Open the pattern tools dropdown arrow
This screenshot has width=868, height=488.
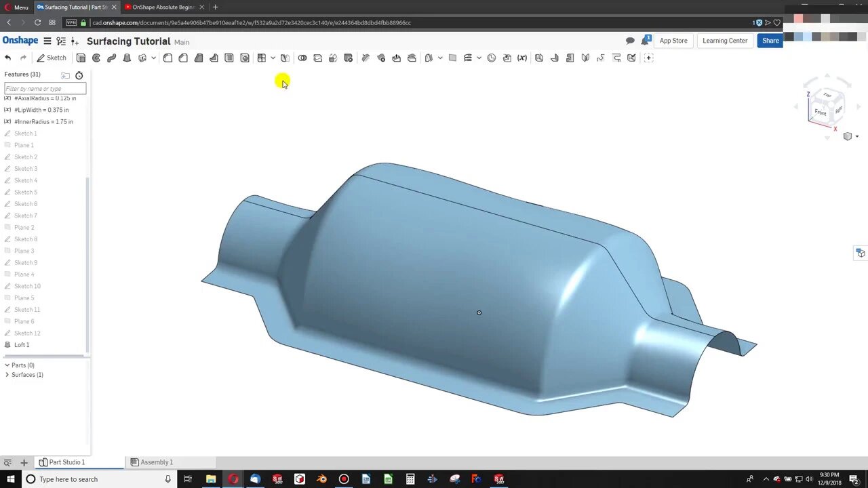pos(273,58)
